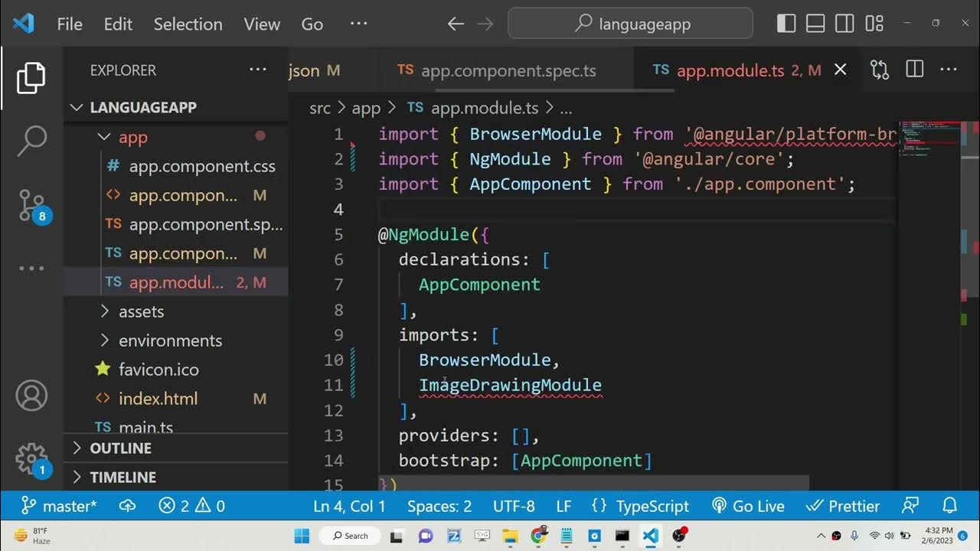
Task: Toggle Panel layout button in title bar
Action: 815,24
